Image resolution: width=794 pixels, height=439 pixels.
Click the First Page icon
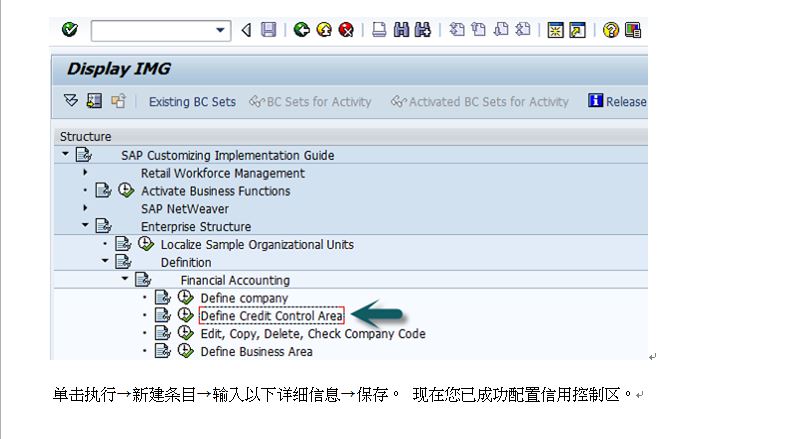pyautogui.click(x=457, y=30)
